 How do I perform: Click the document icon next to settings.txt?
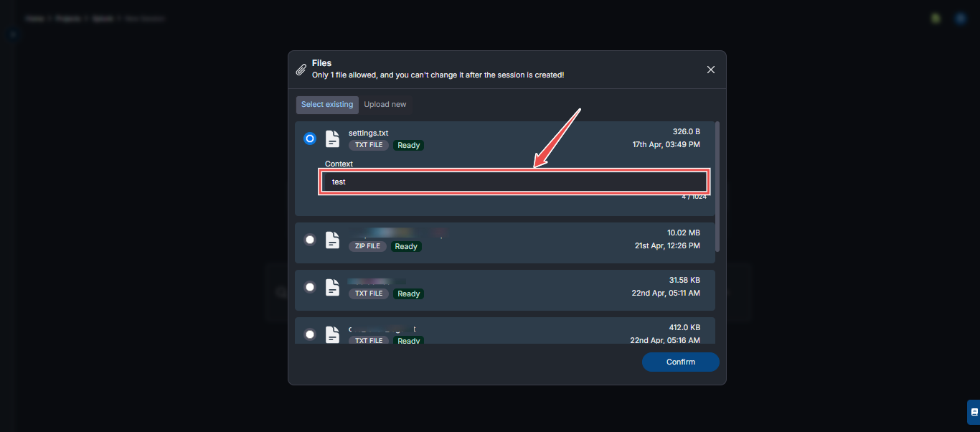click(x=332, y=138)
